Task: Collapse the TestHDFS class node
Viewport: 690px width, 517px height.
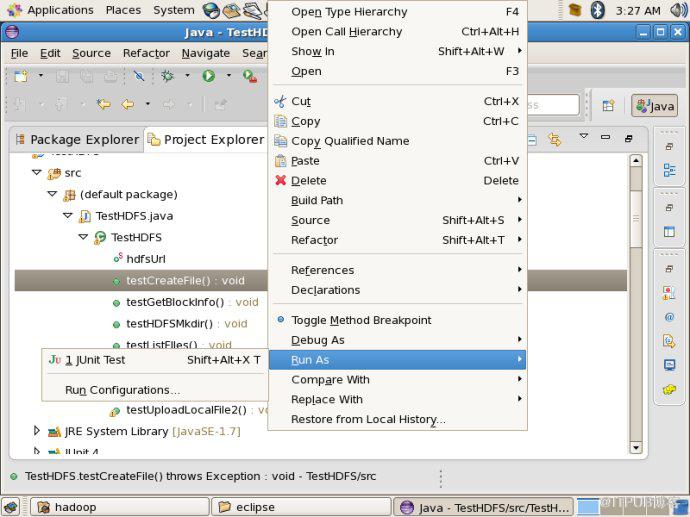Action: [83, 237]
